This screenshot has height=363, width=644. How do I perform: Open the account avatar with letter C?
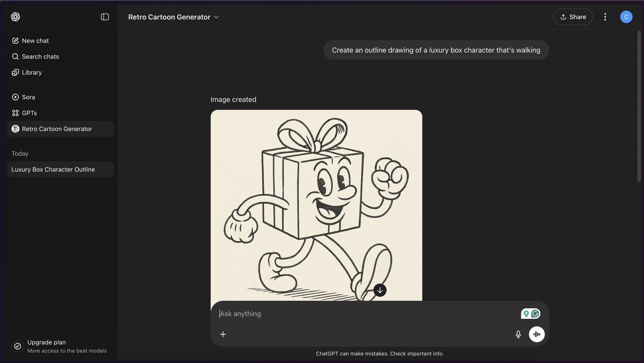click(x=626, y=17)
